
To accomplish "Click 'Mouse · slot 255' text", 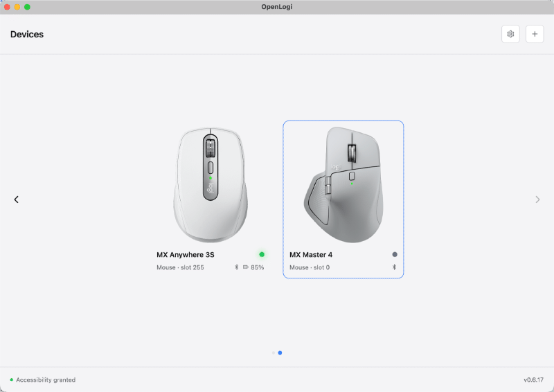I will pyautogui.click(x=180, y=267).
